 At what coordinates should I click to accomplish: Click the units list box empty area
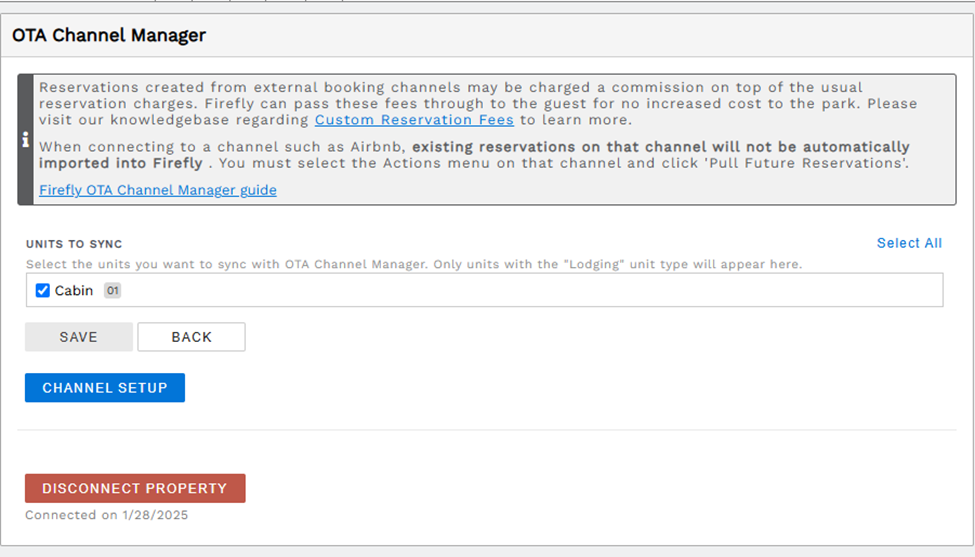pyautogui.click(x=529, y=290)
